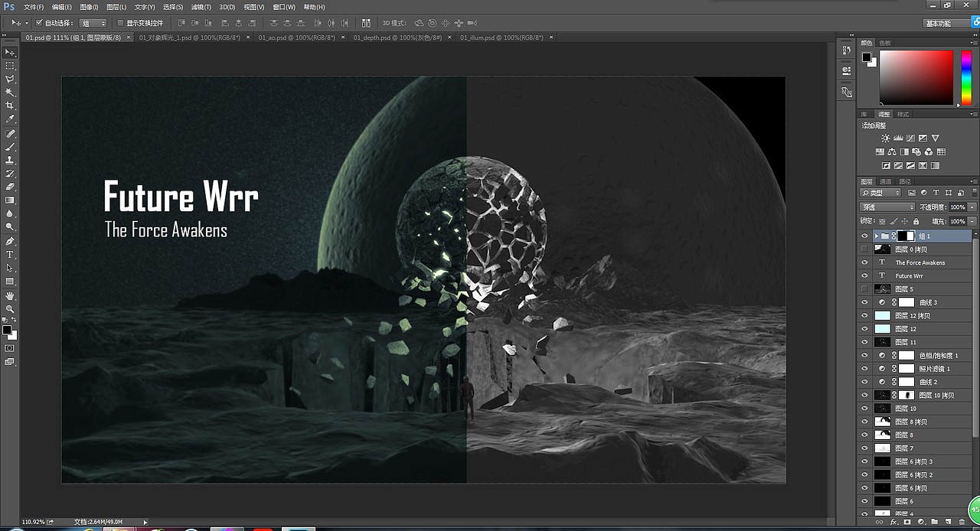Open the 文件(F) menu
This screenshot has width=980, height=531.
(34, 7)
